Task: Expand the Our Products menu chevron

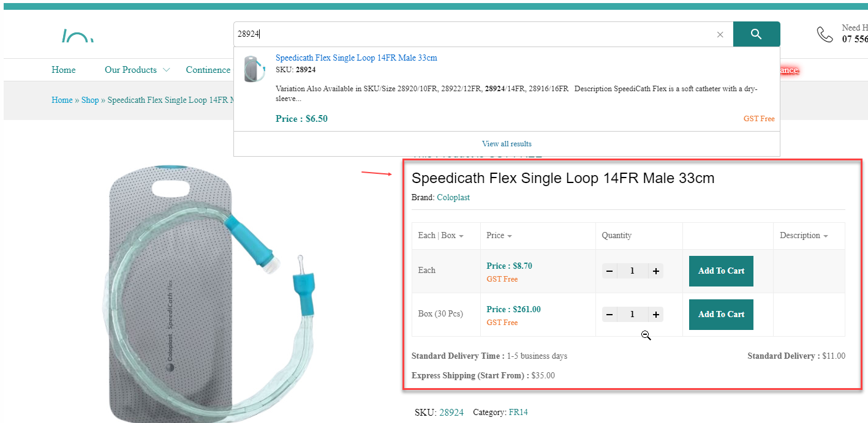Action: coord(166,70)
